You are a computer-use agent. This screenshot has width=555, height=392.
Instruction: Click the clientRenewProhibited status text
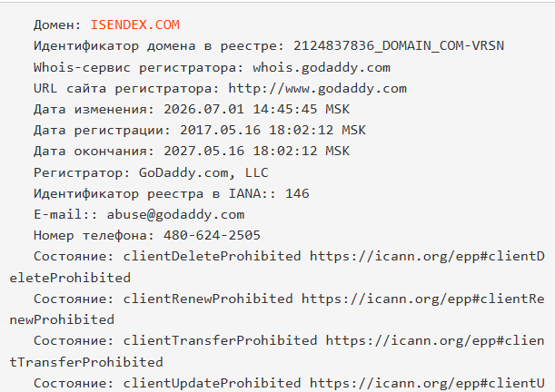point(208,299)
